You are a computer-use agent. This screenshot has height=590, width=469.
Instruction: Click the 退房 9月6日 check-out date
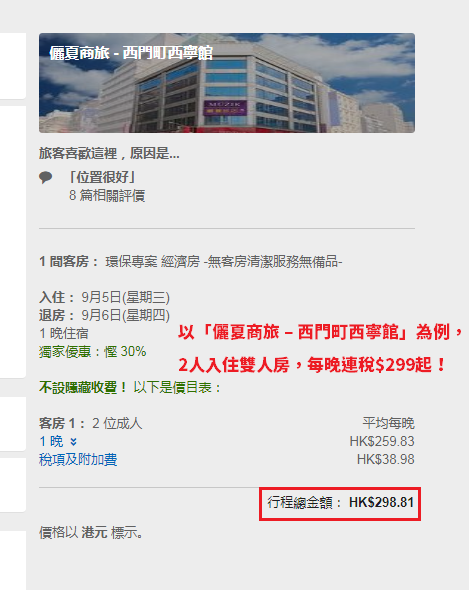(x=104, y=315)
